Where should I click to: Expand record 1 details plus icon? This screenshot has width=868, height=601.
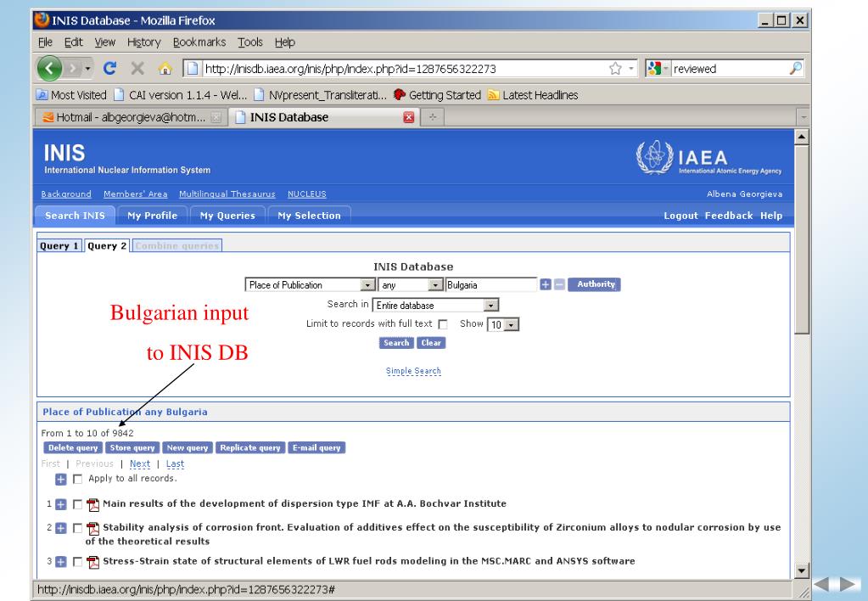pos(61,504)
